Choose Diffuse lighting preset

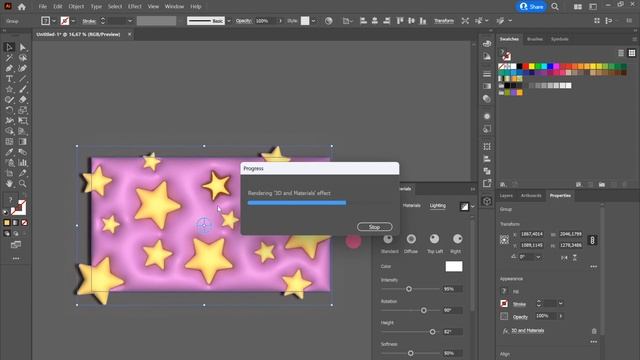[411, 239]
